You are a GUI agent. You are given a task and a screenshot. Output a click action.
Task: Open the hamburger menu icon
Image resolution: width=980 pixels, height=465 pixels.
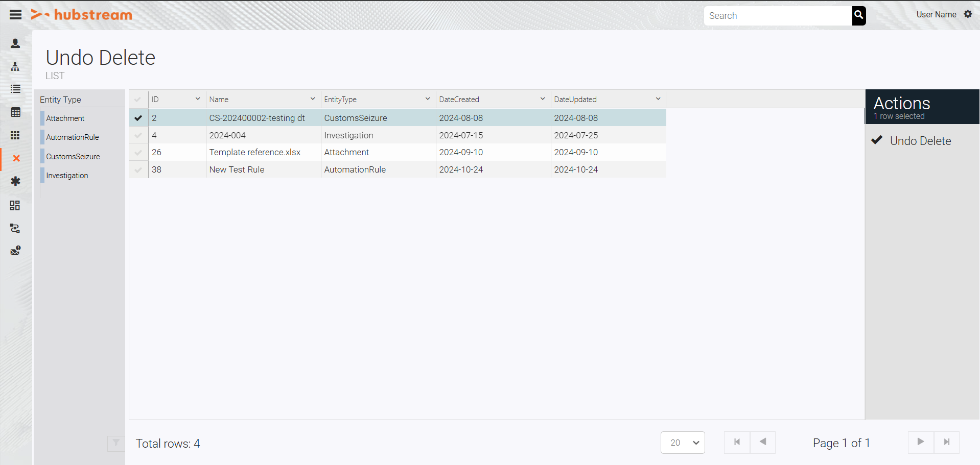point(15,15)
